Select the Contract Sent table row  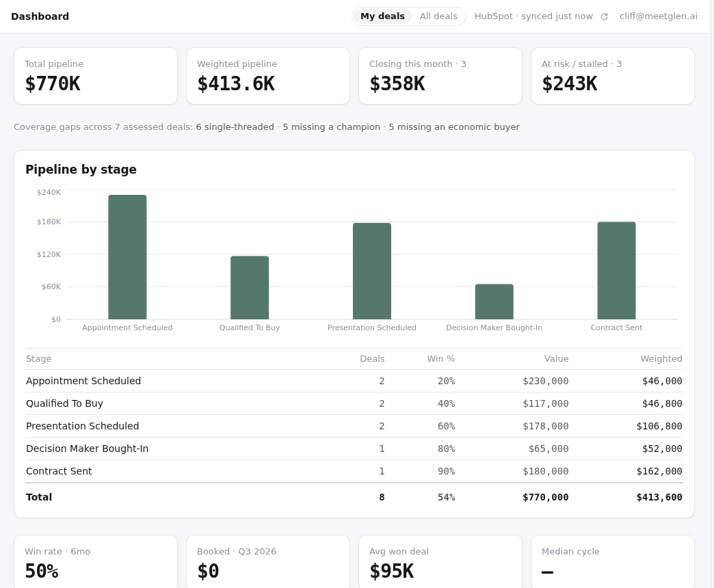[354, 471]
